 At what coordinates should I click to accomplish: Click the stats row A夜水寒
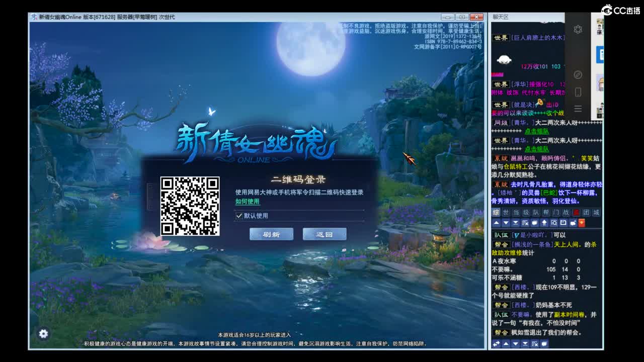tap(537, 261)
